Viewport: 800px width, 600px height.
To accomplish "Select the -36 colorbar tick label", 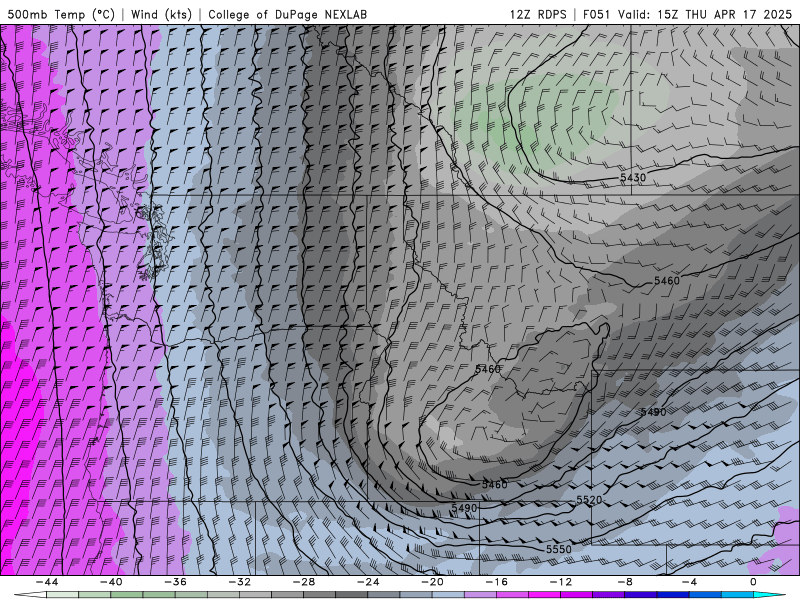I will pyautogui.click(x=175, y=582).
